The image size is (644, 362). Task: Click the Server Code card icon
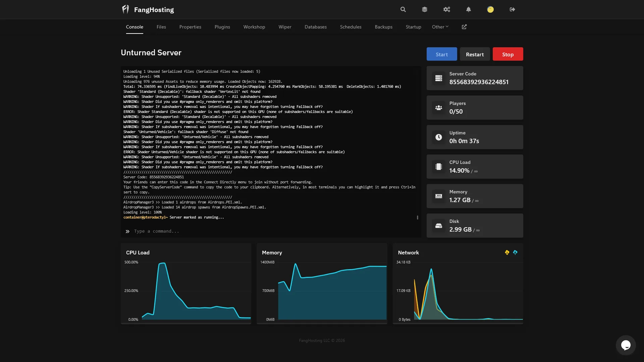click(439, 78)
